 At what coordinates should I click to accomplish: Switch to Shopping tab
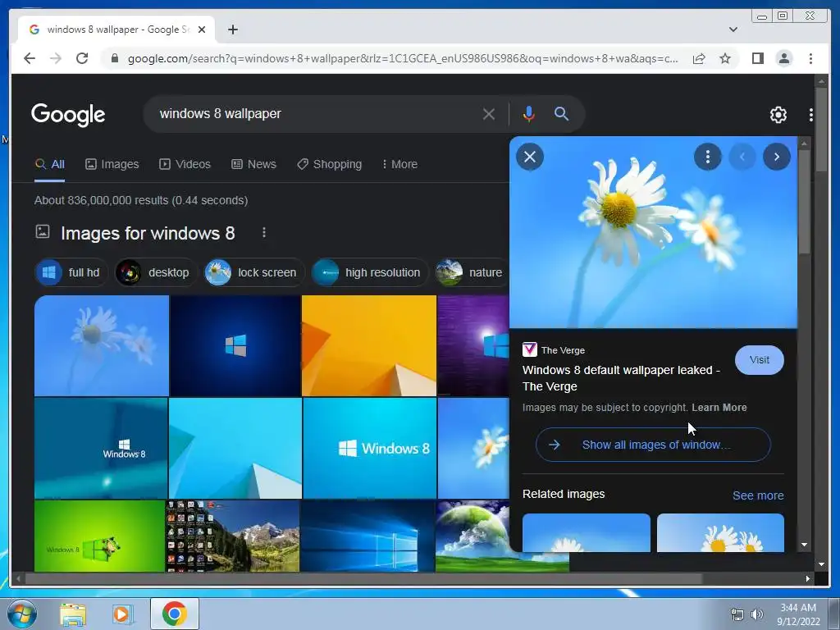[330, 164]
